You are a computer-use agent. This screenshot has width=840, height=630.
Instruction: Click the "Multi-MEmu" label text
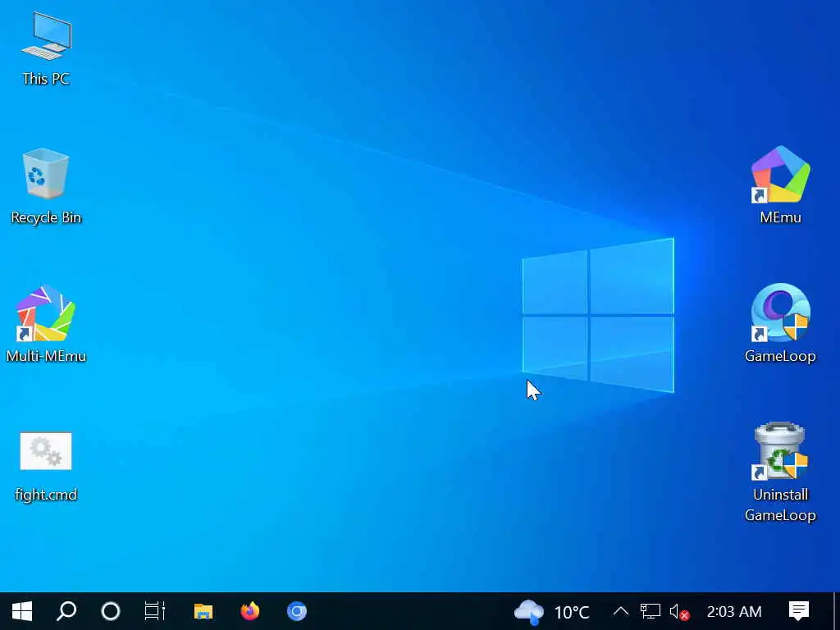pyautogui.click(x=46, y=356)
